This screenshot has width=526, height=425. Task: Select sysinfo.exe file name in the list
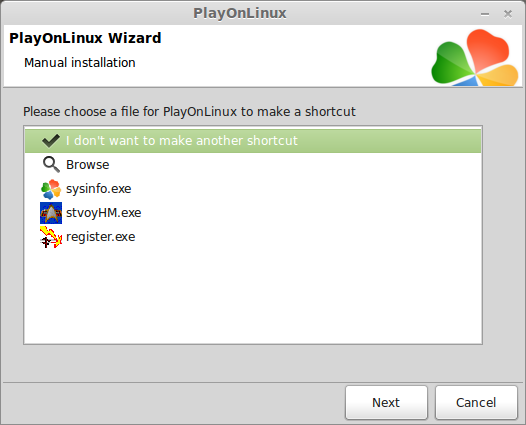98,189
